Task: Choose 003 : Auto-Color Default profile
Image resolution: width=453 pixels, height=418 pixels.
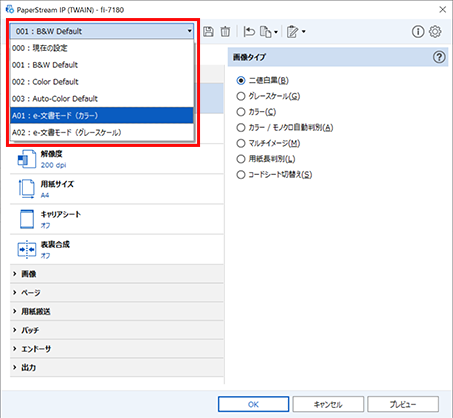Action: [x=102, y=99]
